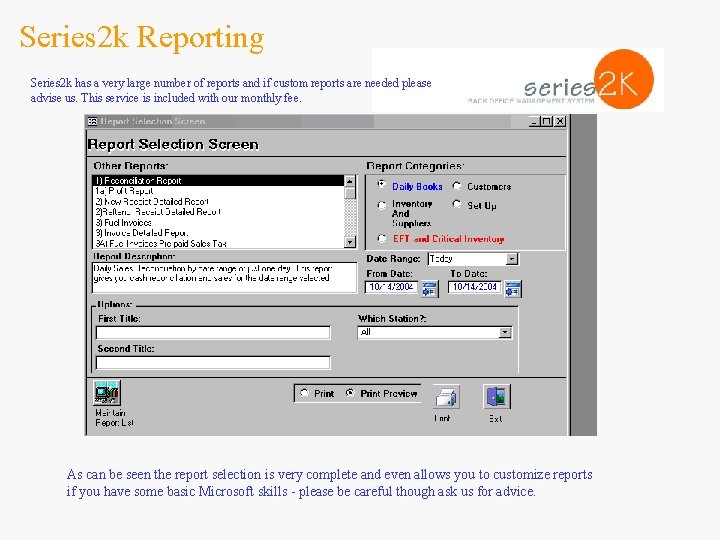This screenshot has width=720, height=540.
Task: Select Fuel Invoices Prepaid Sales Tax row
Action: tap(218, 243)
